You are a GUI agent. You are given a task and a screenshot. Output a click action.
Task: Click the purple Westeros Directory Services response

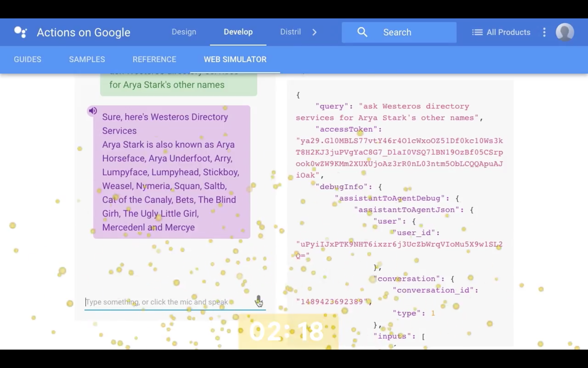coord(171,172)
